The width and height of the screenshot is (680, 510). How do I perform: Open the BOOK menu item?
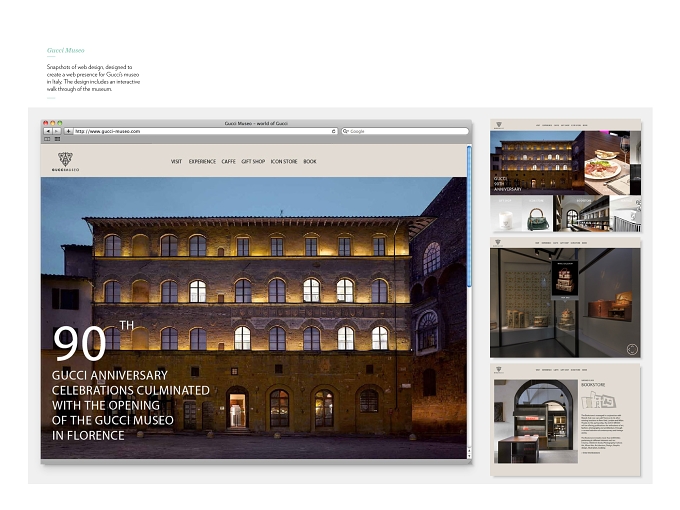310,161
